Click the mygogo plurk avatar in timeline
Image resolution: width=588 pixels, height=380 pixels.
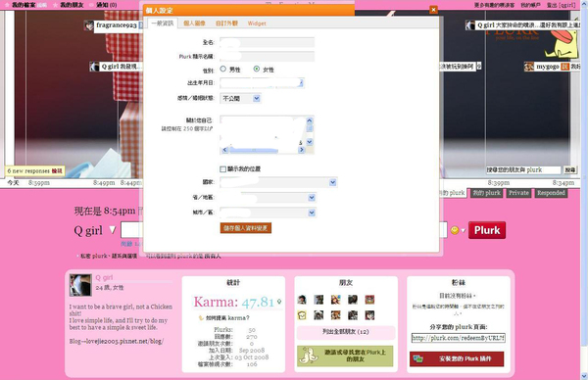tap(529, 67)
